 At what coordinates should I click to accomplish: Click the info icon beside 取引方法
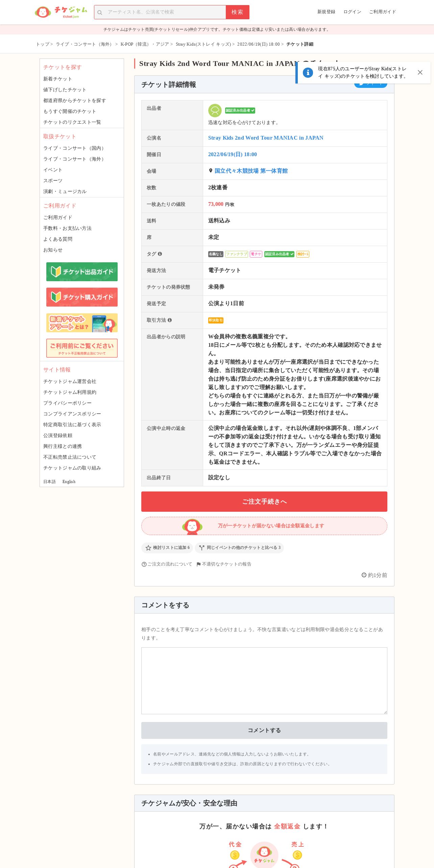[x=170, y=320]
